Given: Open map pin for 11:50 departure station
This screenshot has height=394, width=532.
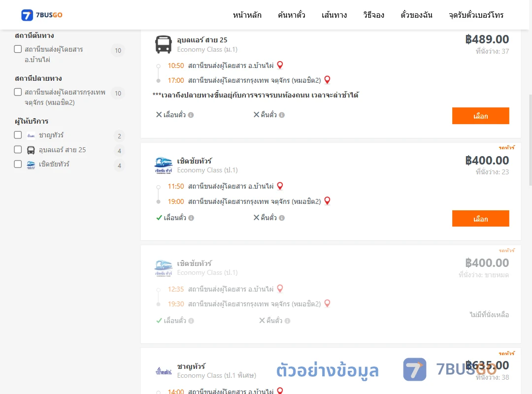Looking at the screenshot, I should pos(280,186).
